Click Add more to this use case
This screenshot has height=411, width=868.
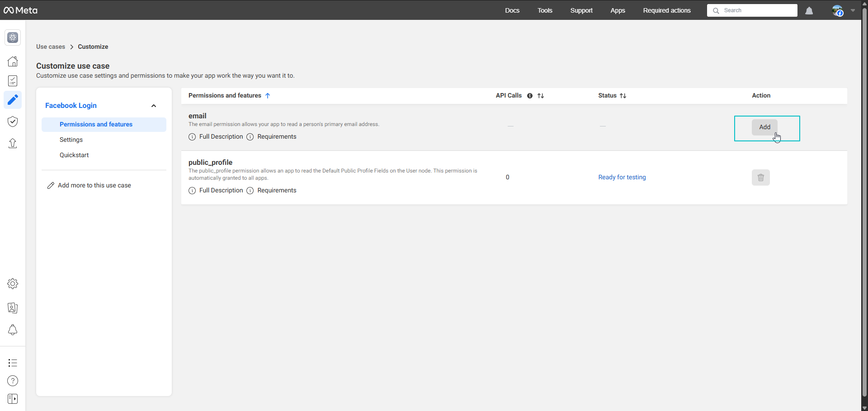point(94,186)
